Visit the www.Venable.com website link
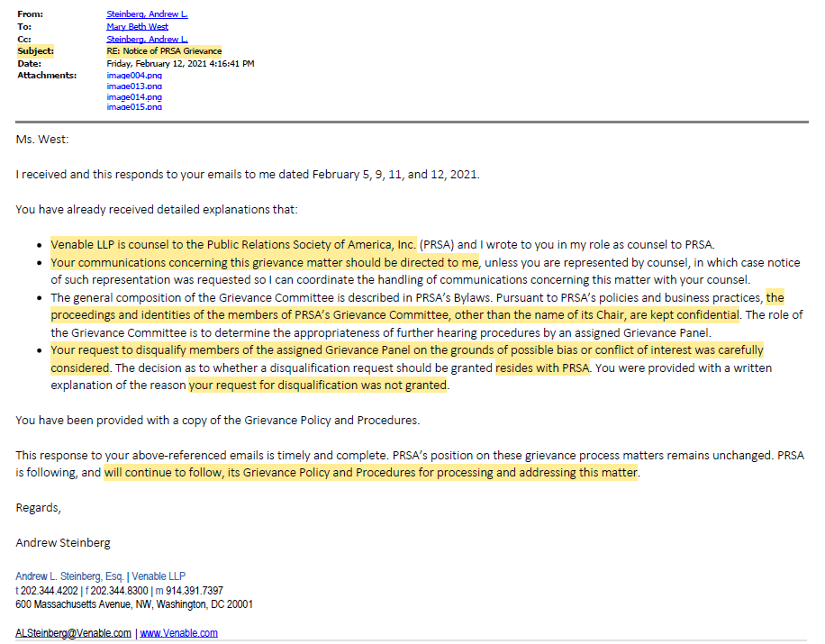This screenshot has width=825, height=644. point(178,633)
